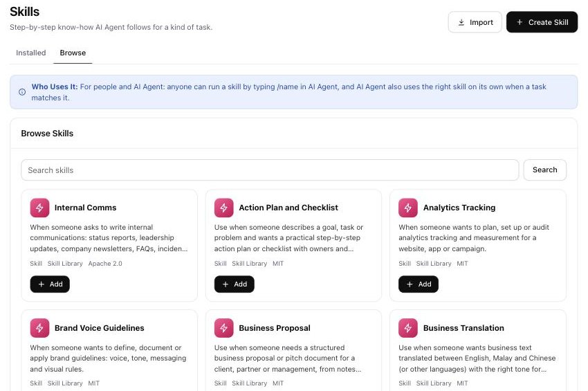Click the Skill tag on Action Plan and Checklist

(220, 264)
